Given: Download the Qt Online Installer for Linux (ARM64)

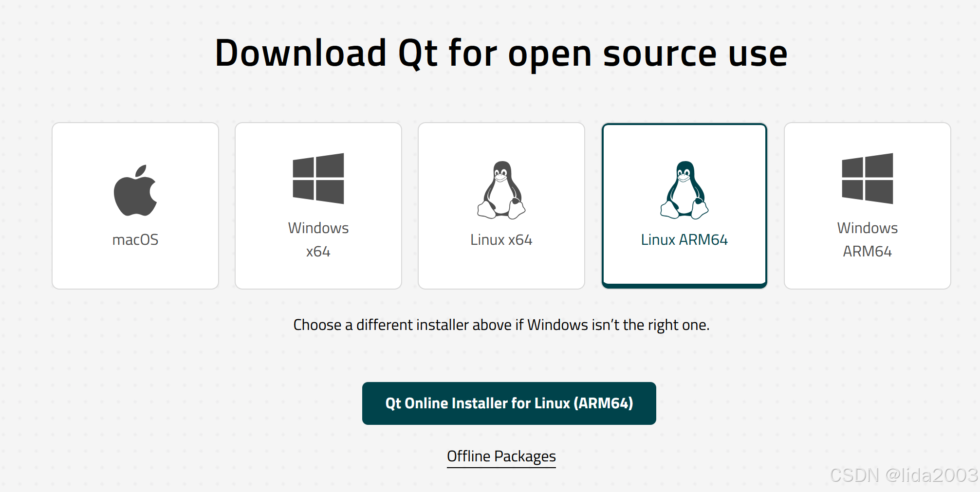Looking at the screenshot, I should (x=509, y=403).
